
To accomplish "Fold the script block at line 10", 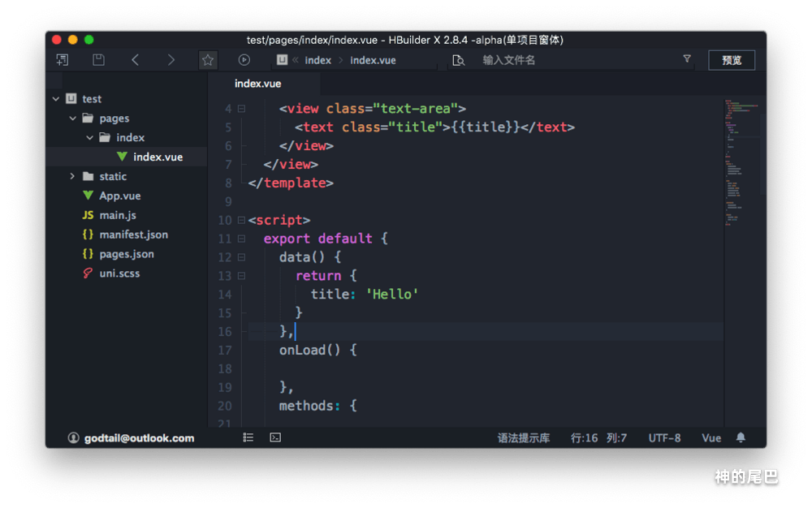I will click(241, 220).
